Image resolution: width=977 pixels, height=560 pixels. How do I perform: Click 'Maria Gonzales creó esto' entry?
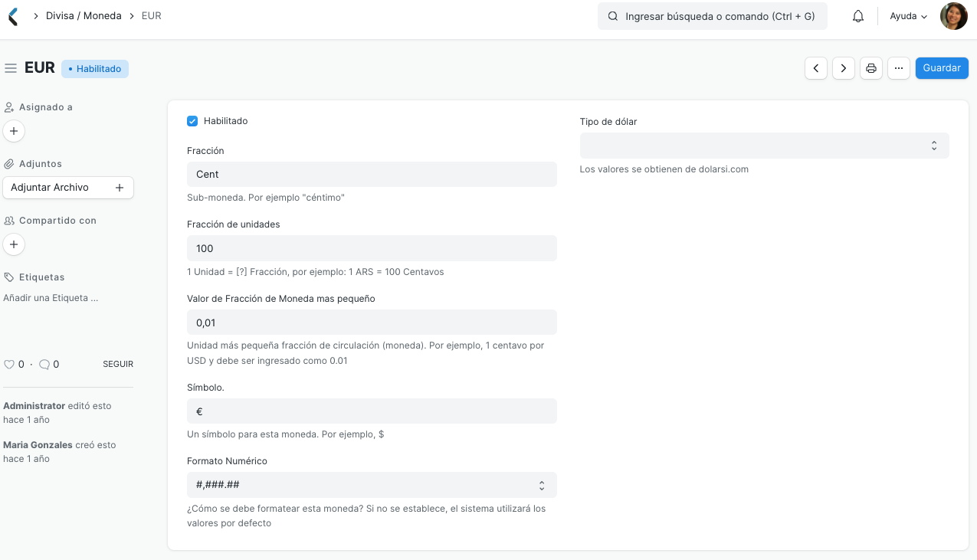tap(60, 452)
